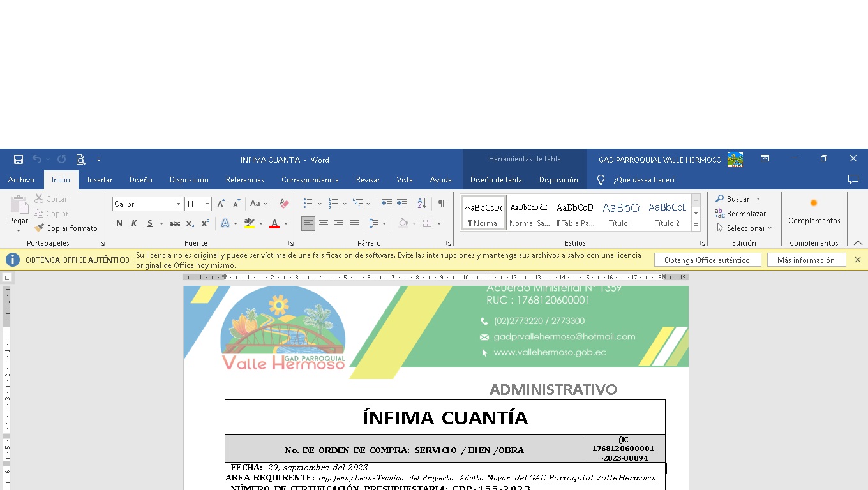This screenshot has width=868, height=490.
Task: Toggle italic formatting (K)
Action: 134,223
